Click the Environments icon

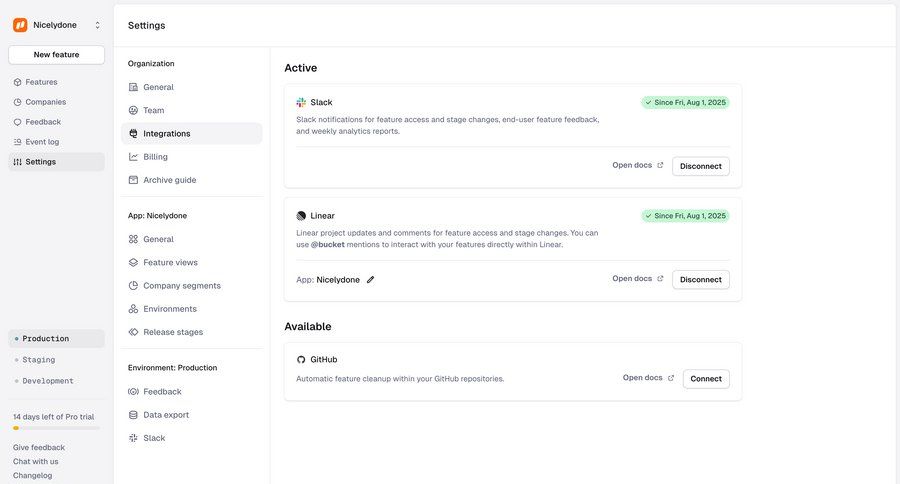(133, 309)
